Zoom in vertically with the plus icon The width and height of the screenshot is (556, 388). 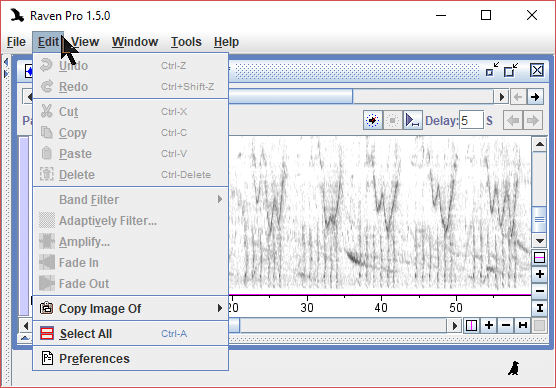coord(539,274)
